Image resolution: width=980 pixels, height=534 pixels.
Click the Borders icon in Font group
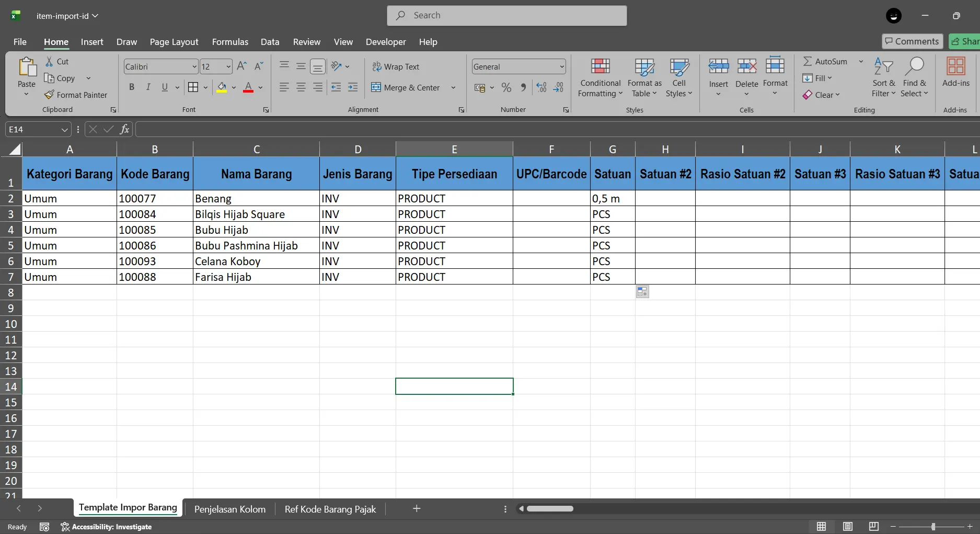click(x=193, y=87)
